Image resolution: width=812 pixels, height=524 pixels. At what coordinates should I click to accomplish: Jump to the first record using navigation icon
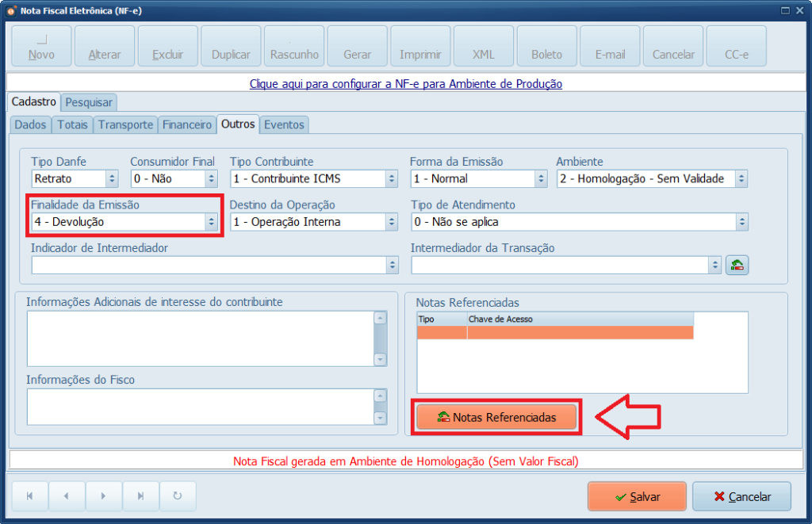pos(29,496)
